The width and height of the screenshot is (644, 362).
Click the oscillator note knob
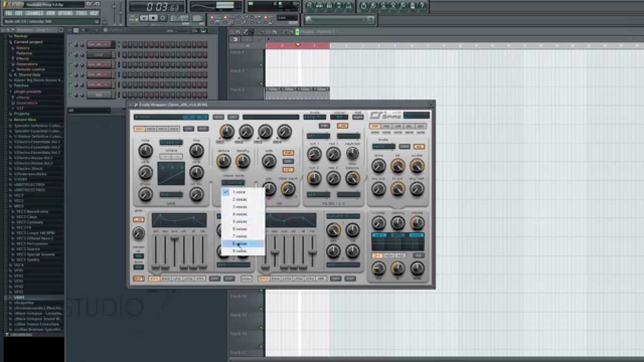tap(145, 150)
